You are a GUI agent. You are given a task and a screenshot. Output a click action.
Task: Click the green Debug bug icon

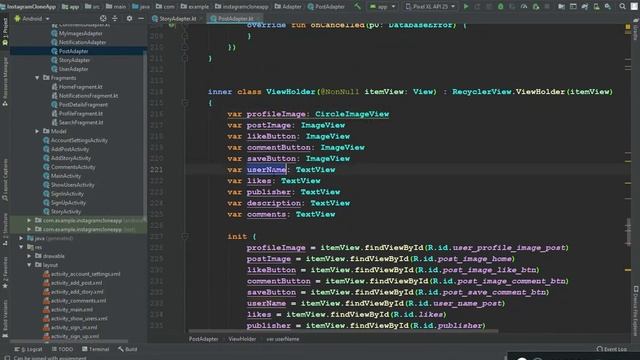pyautogui.click(x=500, y=7)
